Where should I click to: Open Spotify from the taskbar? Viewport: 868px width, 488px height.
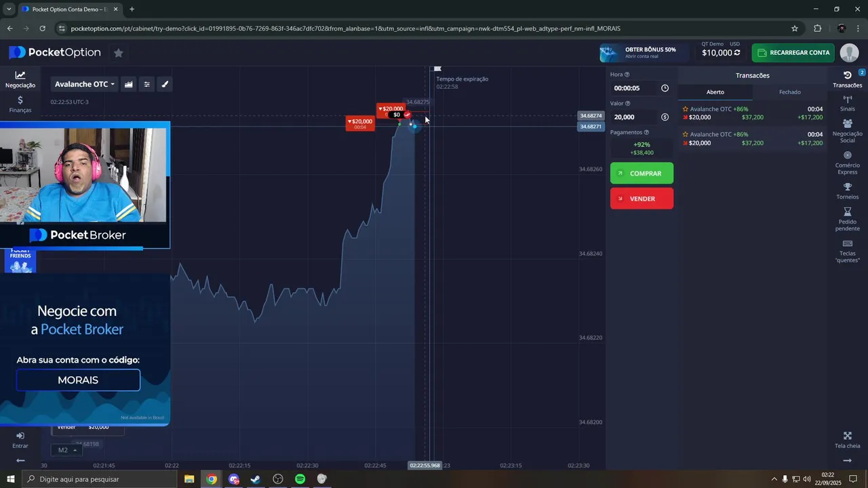pos(300,479)
